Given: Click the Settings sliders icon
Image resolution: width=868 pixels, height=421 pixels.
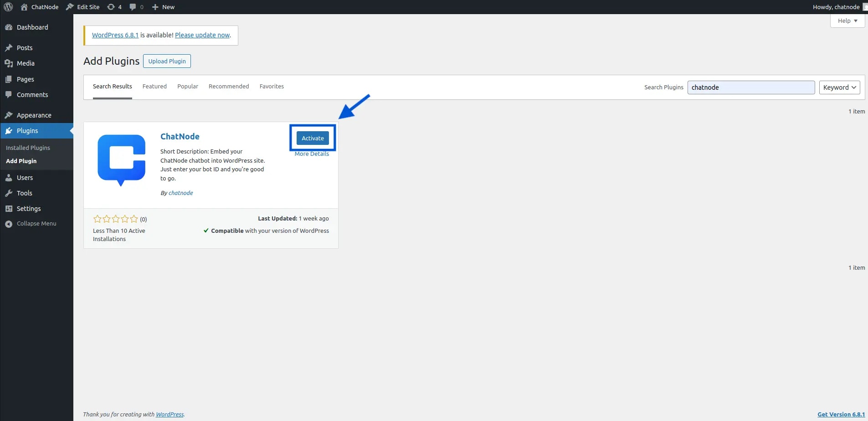Looking at the screenshot, I should (9, 209).
